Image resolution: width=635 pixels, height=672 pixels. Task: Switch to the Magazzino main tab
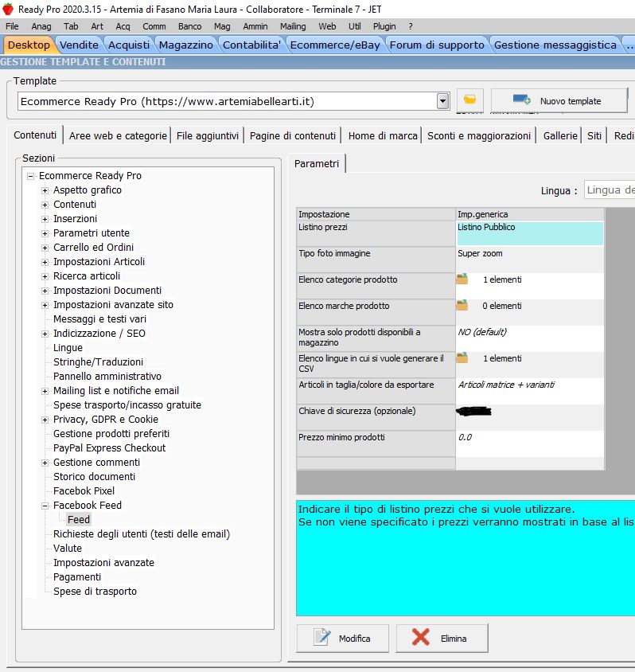(x=186, y=45)
